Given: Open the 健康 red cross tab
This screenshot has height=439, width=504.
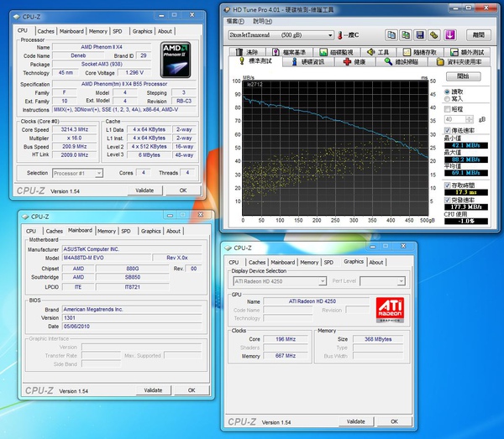Looking at the screenshot, I should (354, 61).
